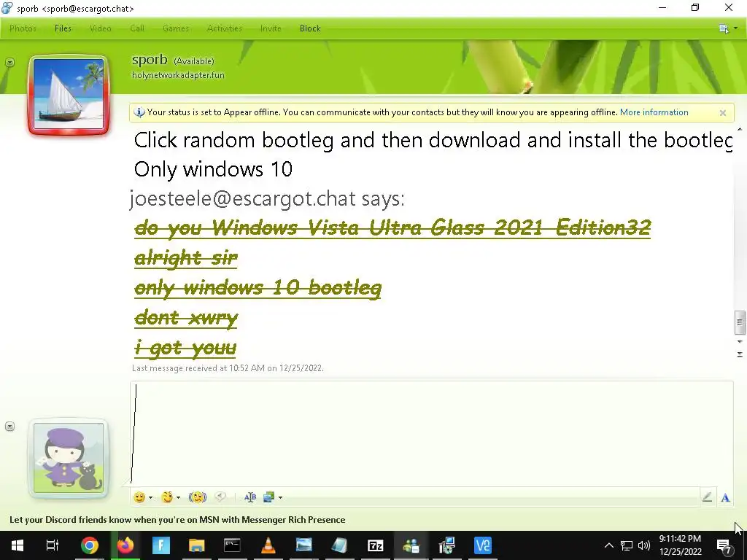Open the Games menu item
This screenshot has width=747, height=560.
tap(176, 28)
